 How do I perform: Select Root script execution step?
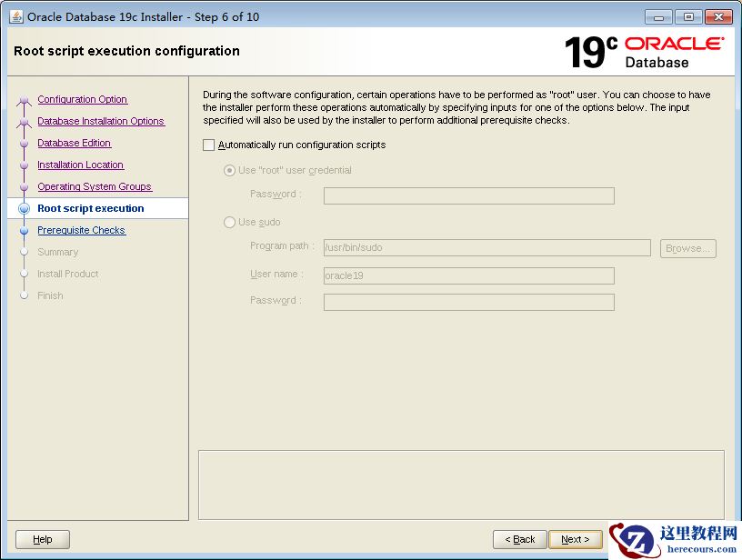[x=90, y=209]
